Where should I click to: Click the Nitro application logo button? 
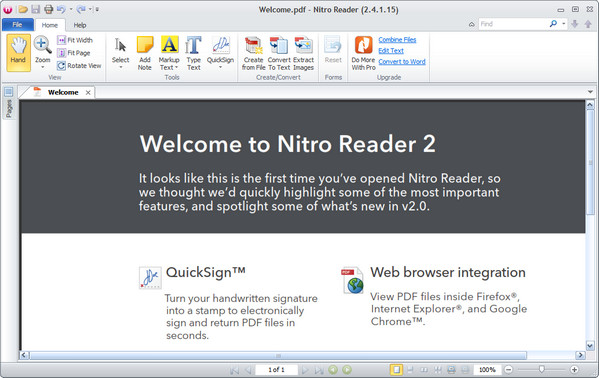[8, 9]
